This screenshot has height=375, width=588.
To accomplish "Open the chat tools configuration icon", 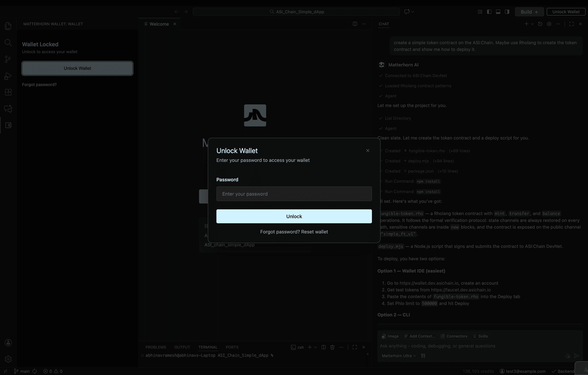I will point(423,356).
